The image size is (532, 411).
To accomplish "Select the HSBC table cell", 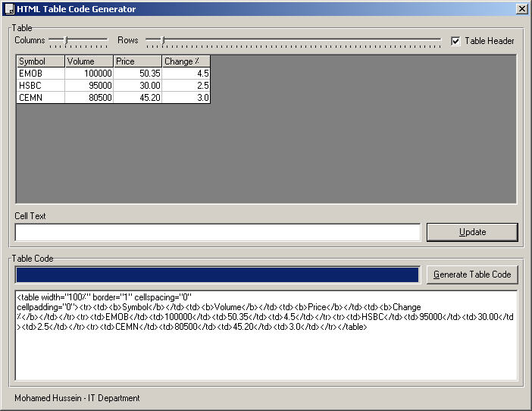I will [40, 86].
